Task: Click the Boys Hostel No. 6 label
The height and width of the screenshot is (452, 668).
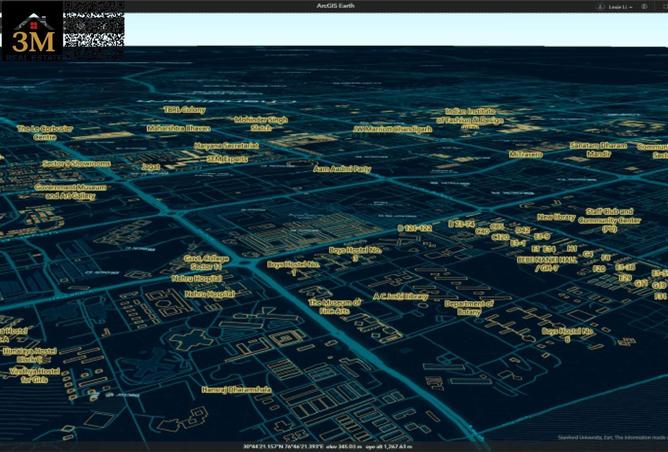Action: [568, 334]
